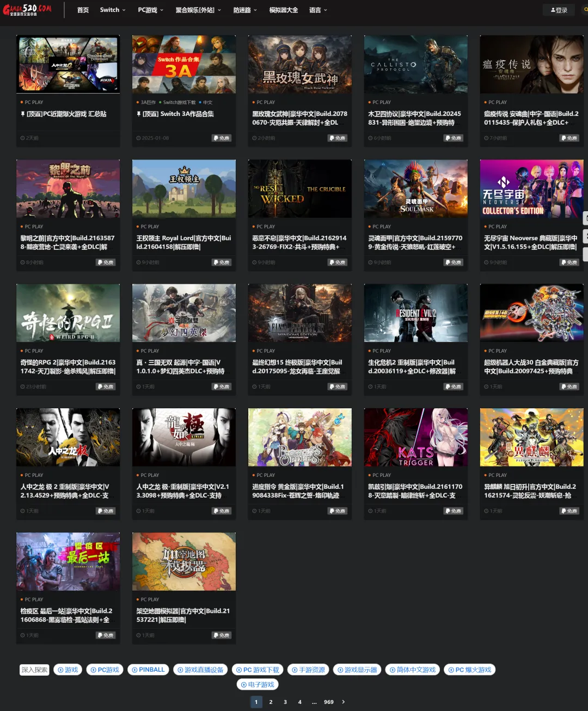Image resolution: width=588 pixels, height=711 pixels.
Task: Open the Final Fantasy XV cover image
Action: click(x=300, y=313)
